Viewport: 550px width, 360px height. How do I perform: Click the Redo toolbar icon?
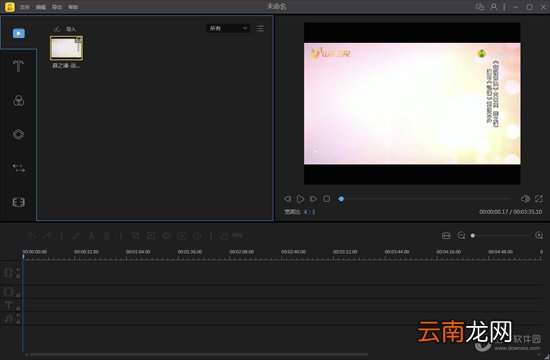click(47, 236)
